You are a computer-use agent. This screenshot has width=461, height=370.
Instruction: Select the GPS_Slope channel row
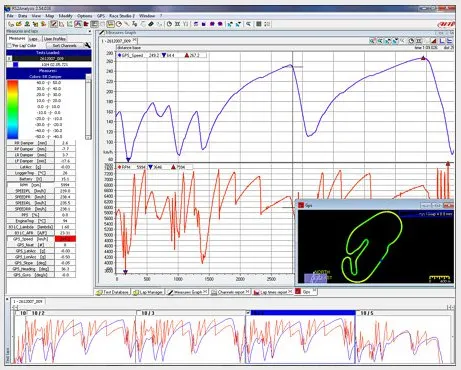click(x=41, y=263)
